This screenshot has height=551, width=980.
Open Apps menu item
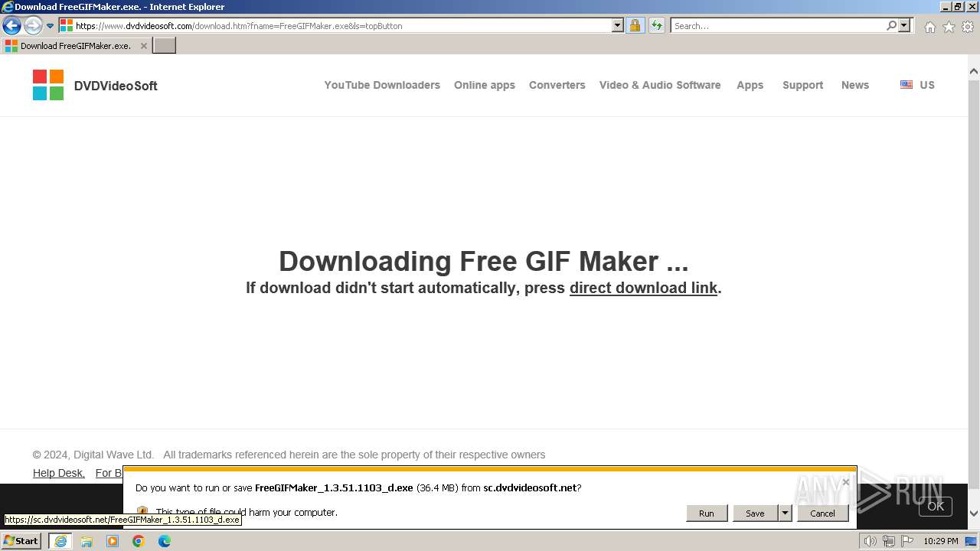(x=750, y=85)
